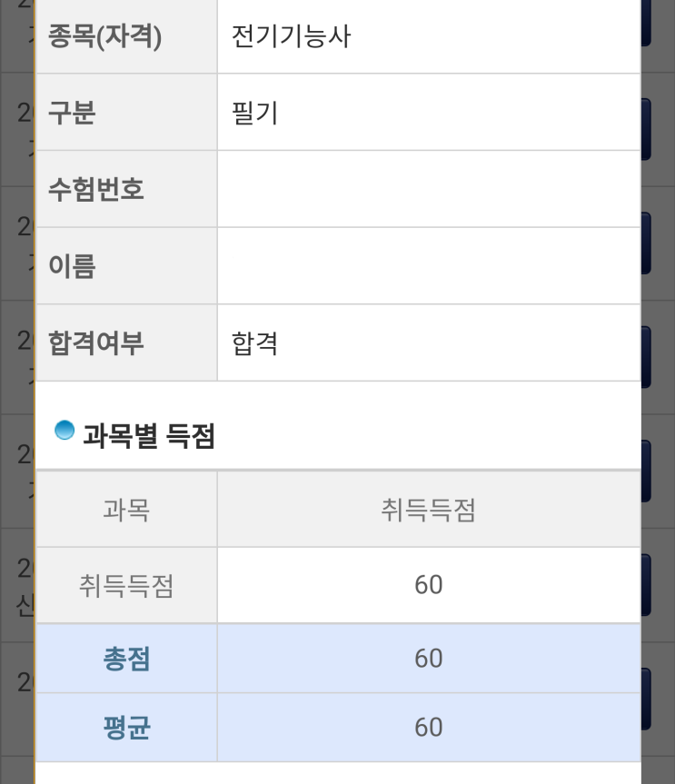675x784 pixels.
Task: Select the 종목(자격) label cell
Action: point(105,39)
